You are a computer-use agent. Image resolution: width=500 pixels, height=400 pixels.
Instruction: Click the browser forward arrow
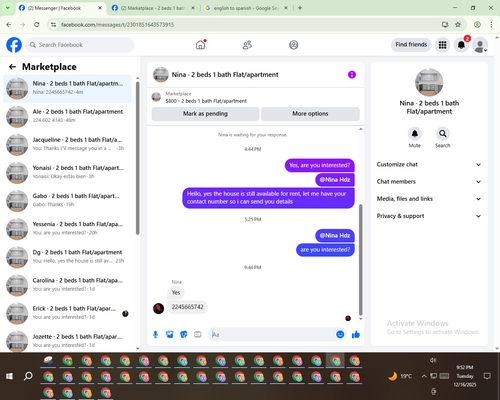pyautogui.click(x=23, y=25)
